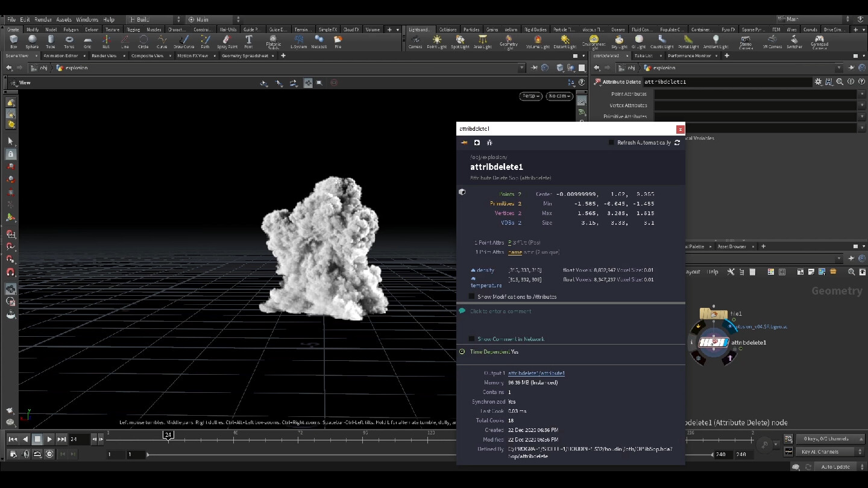Pick the Spray Paint shelf tool
The width and height of the screenshot is (868, 488).
pos(227,40)
